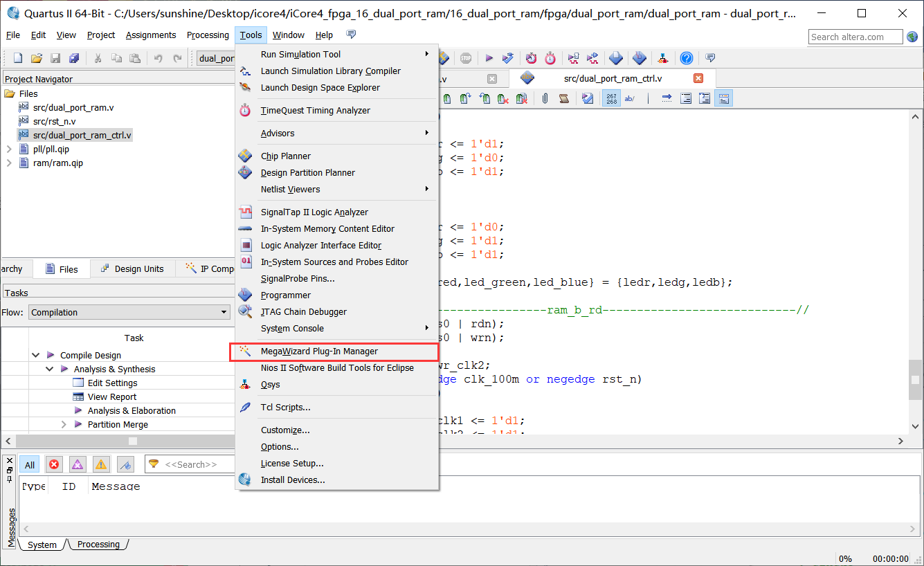The image size is (924, 566).
Task: Select src/rst_n.v in Project Navigator
Action: [54, 122]
